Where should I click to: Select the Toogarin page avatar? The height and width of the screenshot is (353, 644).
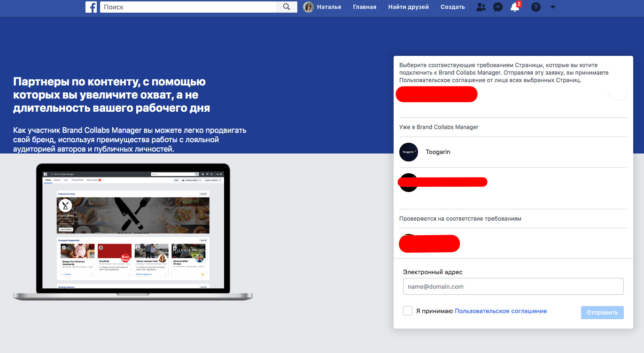point(409,152)
